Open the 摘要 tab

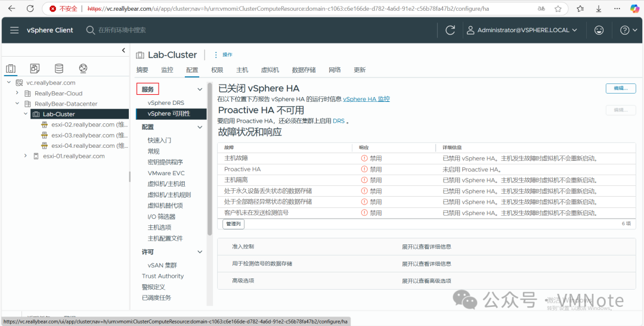[x=142, y=70]
